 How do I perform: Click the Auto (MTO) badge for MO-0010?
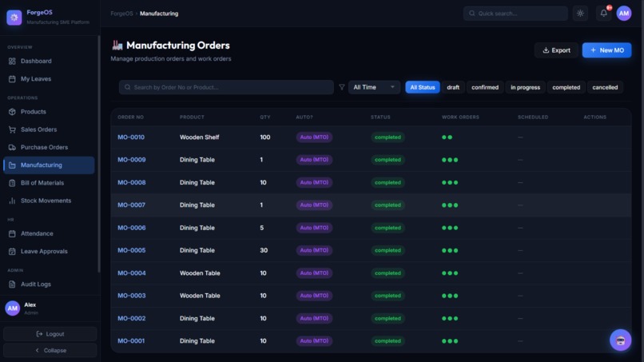tap(314, 137)
